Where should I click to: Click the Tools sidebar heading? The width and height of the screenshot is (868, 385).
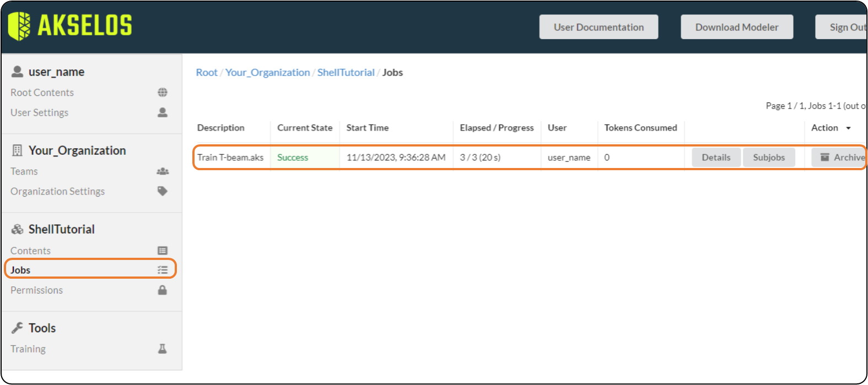(42, 328)
